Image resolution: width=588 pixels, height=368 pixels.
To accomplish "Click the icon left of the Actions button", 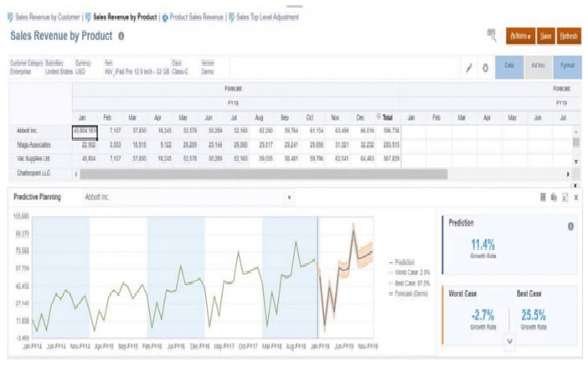I will point(492,35).
